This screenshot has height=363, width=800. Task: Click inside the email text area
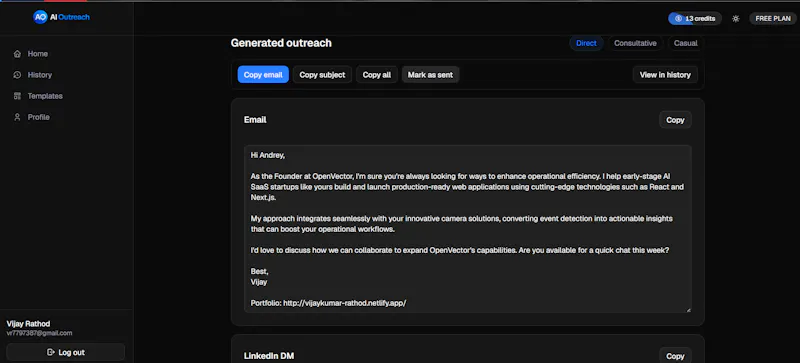(468, 229)
